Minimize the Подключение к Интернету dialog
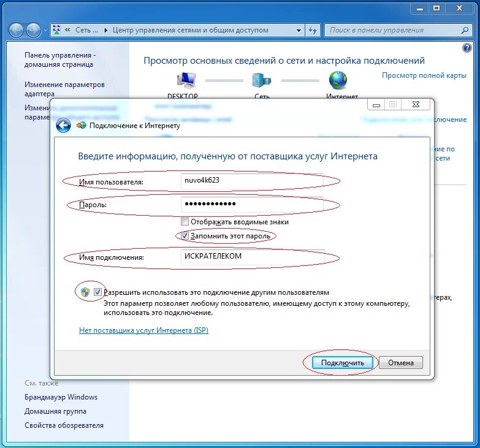This screenshot has height=448, width=480. tap(376, 104)
